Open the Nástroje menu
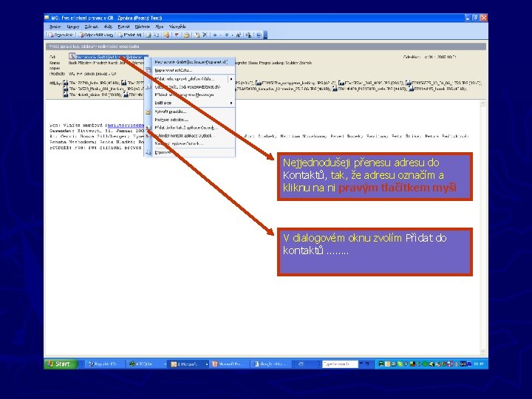The height and width of the screenshot is (399, 532). 142,27
